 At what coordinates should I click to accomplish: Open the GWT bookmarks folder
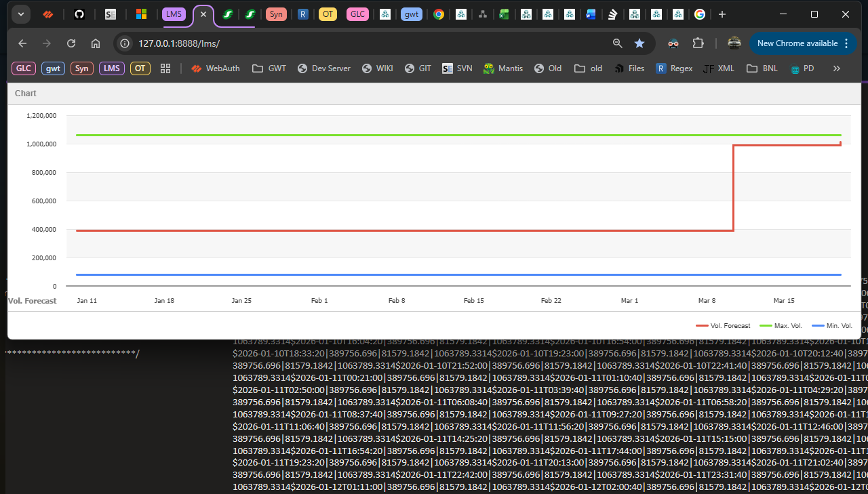point(269,68)
